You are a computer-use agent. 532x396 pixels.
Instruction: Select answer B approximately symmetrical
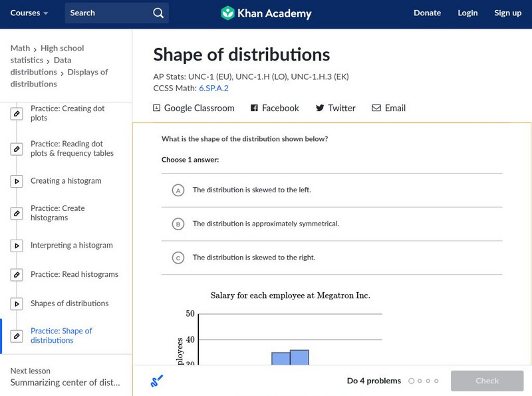click(x=178, y=224)
